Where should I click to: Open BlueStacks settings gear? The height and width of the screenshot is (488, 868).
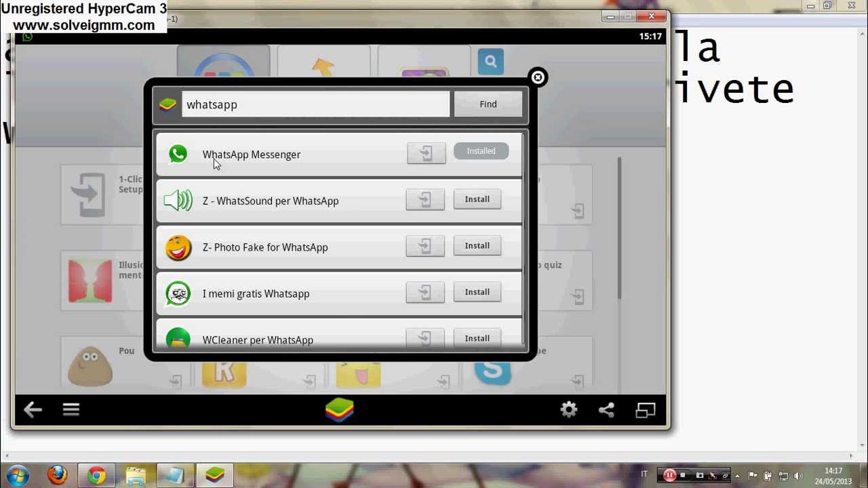(569, 409)
